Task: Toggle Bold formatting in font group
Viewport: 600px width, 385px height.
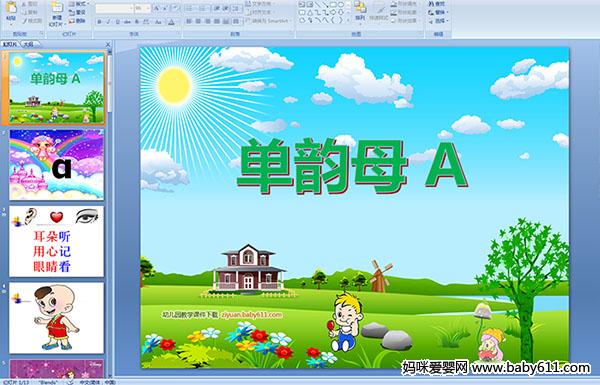Action: (99, 22)
